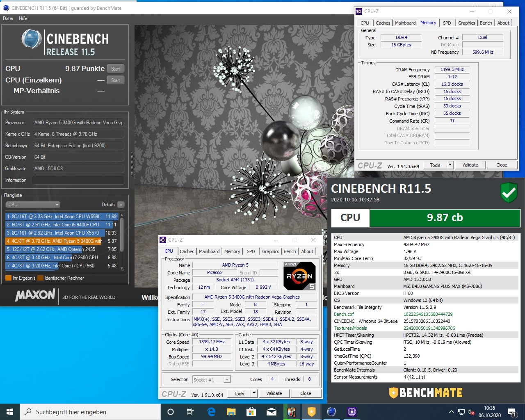Open network status tray icon
The image size is (525, 420).
[461, 412]
